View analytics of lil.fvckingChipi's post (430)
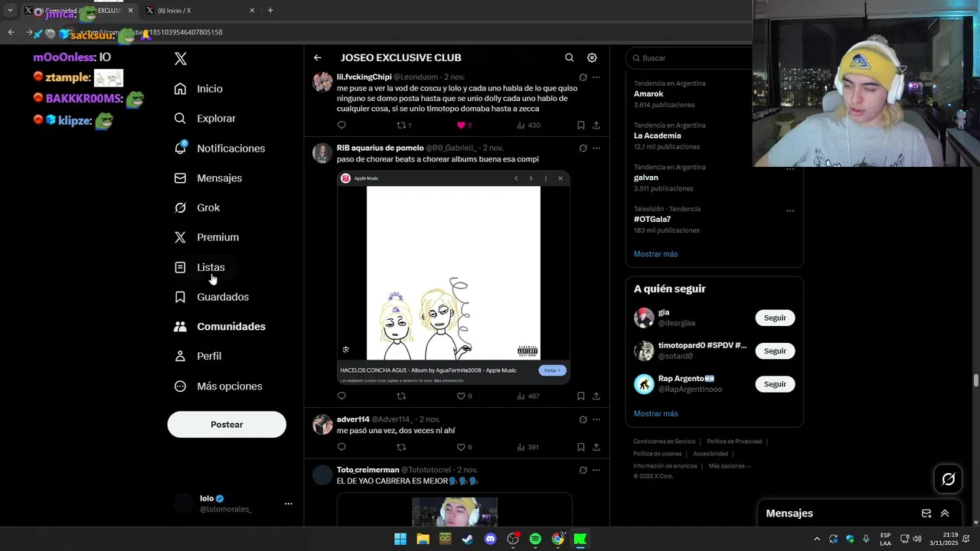 (x=528, y=125)
